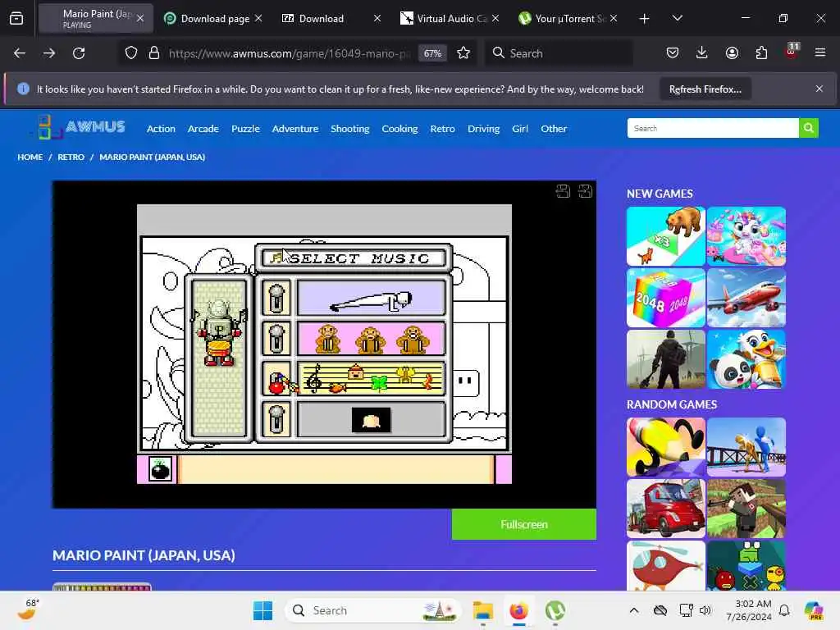The image size is (840, 630).
Task: Open File Explorer from taskbar
Action: [x=482, y=610]
